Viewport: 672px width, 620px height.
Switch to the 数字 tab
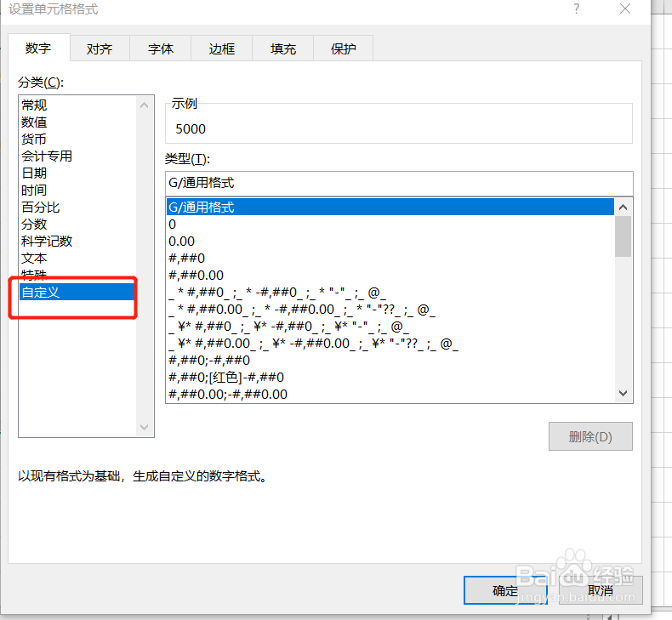point(38,48)
